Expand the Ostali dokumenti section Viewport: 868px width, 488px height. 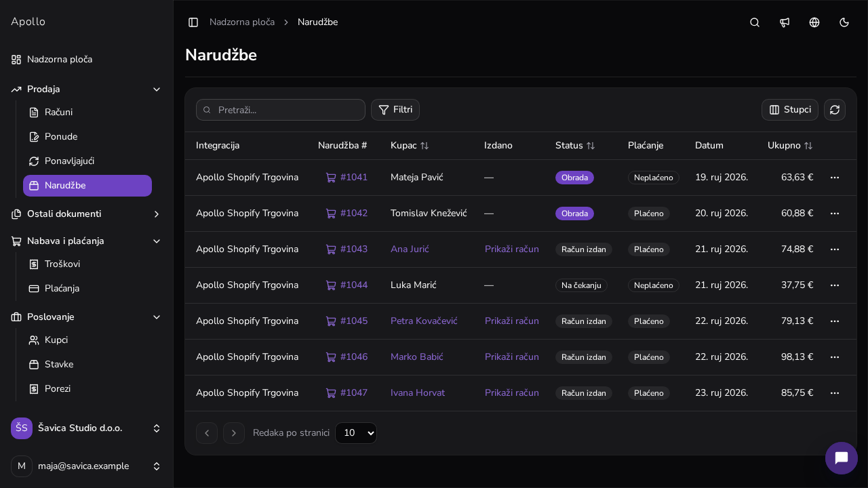(86, 214)
